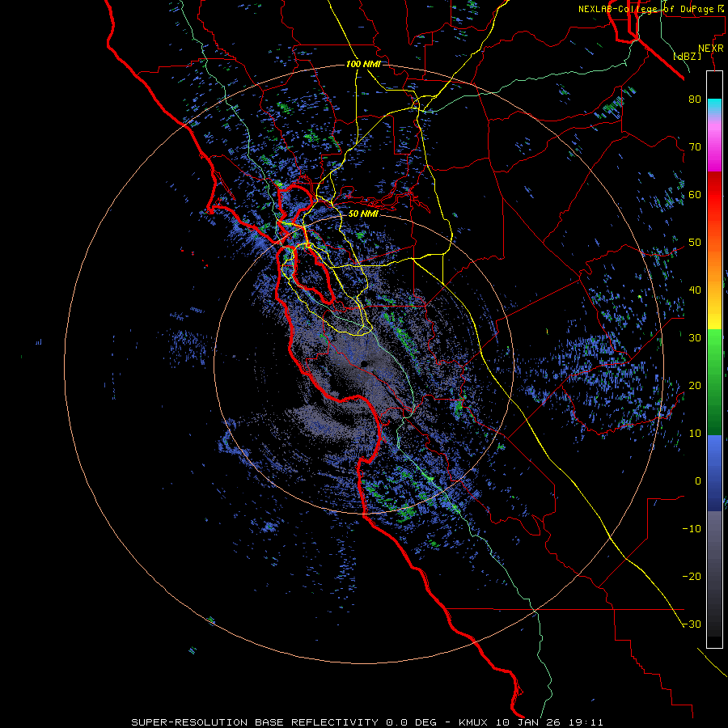Click the '[dBZ]' unit label
Screen dimensions: 728x728
point(687,57)
